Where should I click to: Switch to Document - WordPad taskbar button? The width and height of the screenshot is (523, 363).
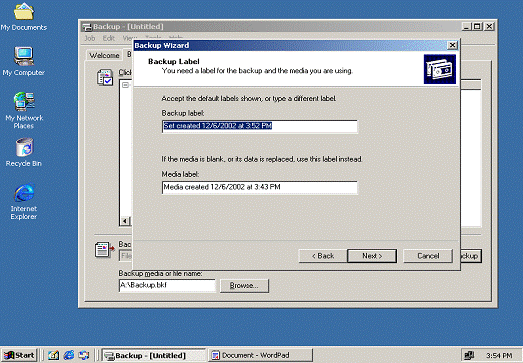[260, 355]
